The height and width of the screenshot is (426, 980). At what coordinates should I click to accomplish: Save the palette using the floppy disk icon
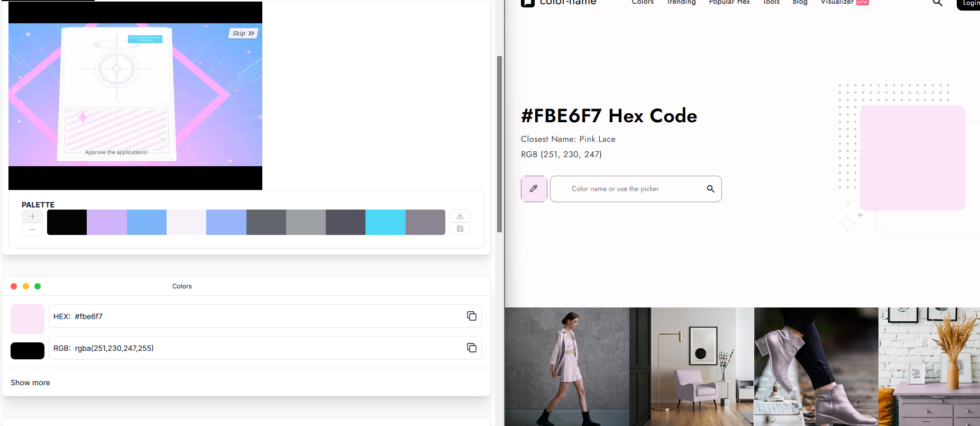[x=460, y=229]
